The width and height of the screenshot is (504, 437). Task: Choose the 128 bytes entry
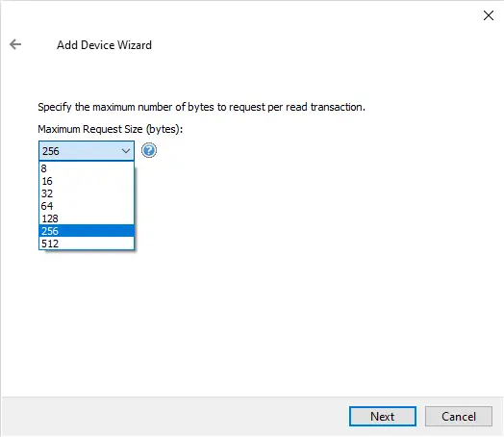point(87,218)
